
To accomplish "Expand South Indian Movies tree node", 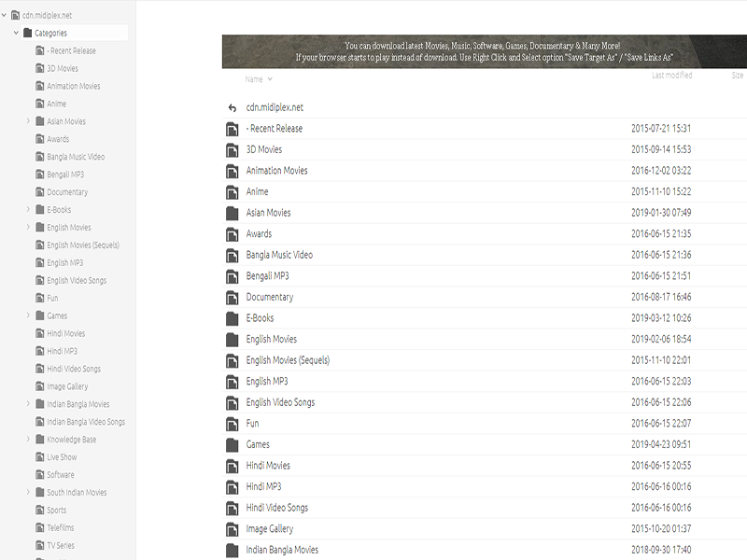I will [x=28, y=493].
